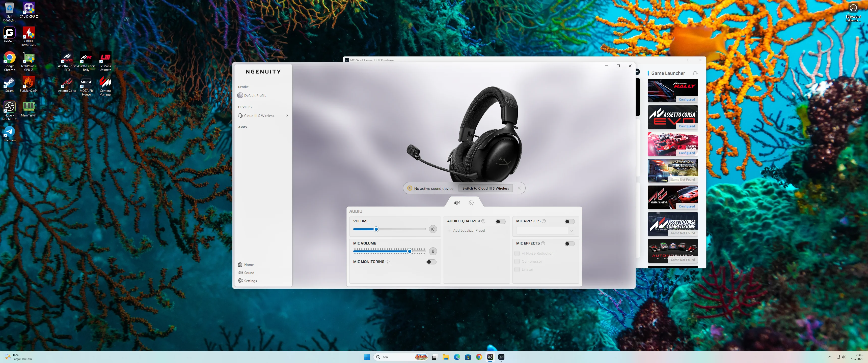Select Assetto Corsa EVO card in MOZA launcher

(x=672, y=117)
